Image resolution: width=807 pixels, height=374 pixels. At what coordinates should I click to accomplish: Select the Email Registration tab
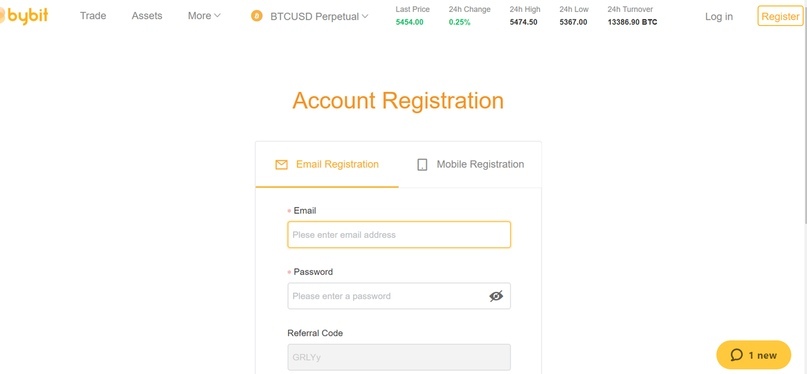coord(327,165)
